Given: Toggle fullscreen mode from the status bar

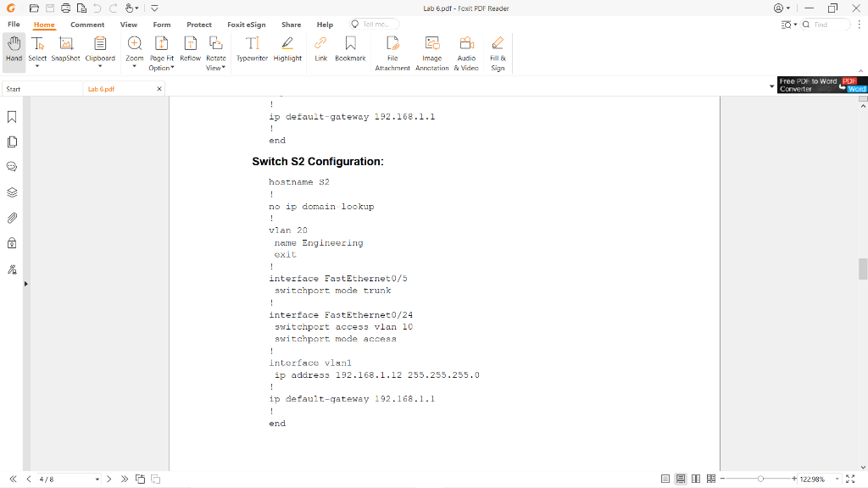Looking at the screenshot, I should pos(851,479).
